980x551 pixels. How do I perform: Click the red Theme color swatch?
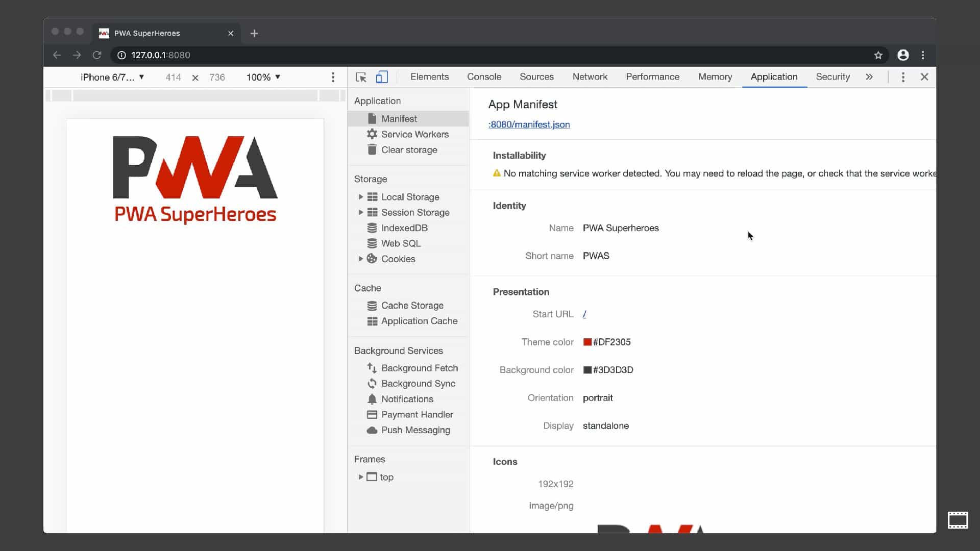point(587,342)
